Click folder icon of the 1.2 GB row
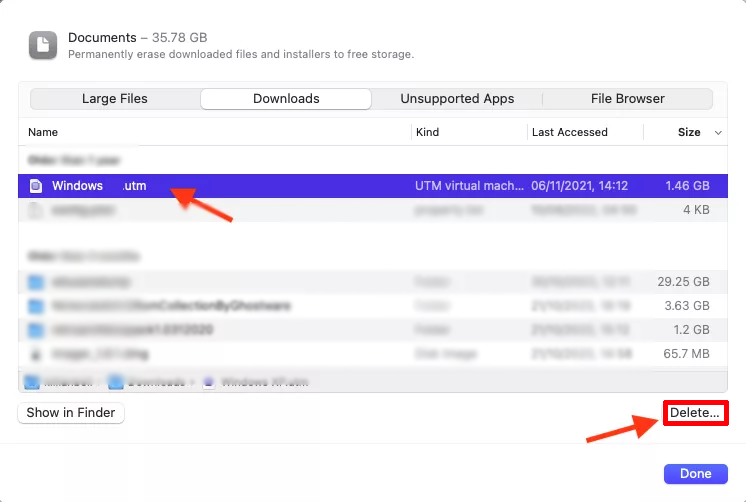 coord(36,330)
